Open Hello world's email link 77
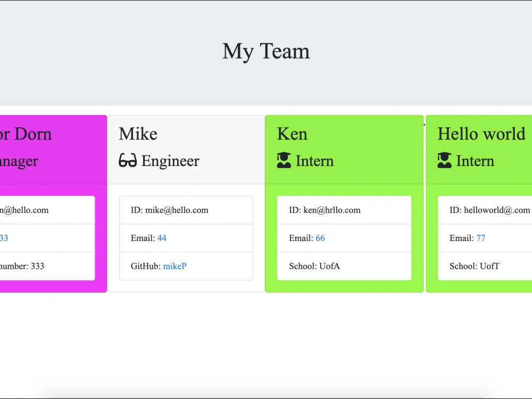 [x=481, y=238]
